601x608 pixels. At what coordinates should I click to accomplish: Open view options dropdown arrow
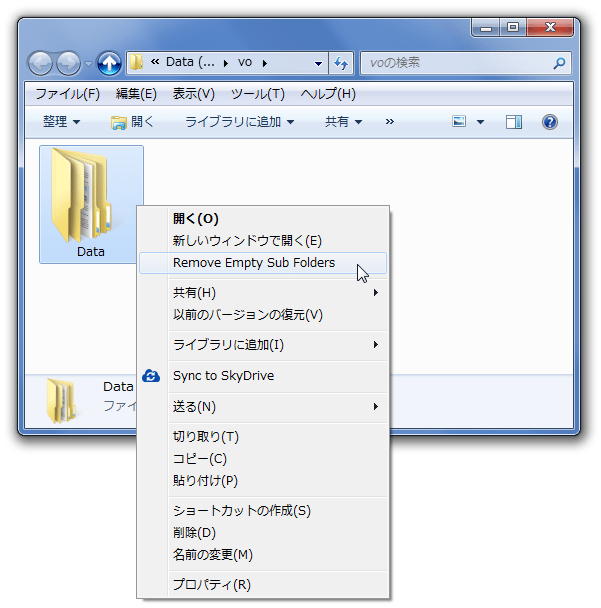coord(480,122)
